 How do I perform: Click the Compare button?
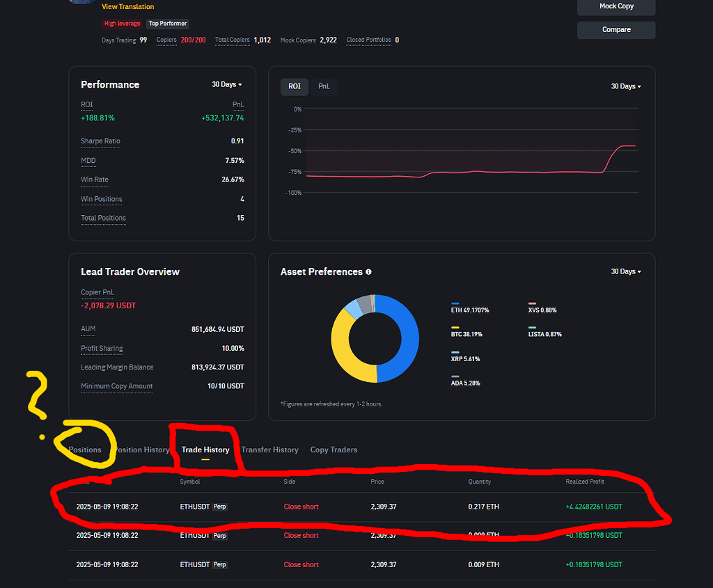click(616, 30)
